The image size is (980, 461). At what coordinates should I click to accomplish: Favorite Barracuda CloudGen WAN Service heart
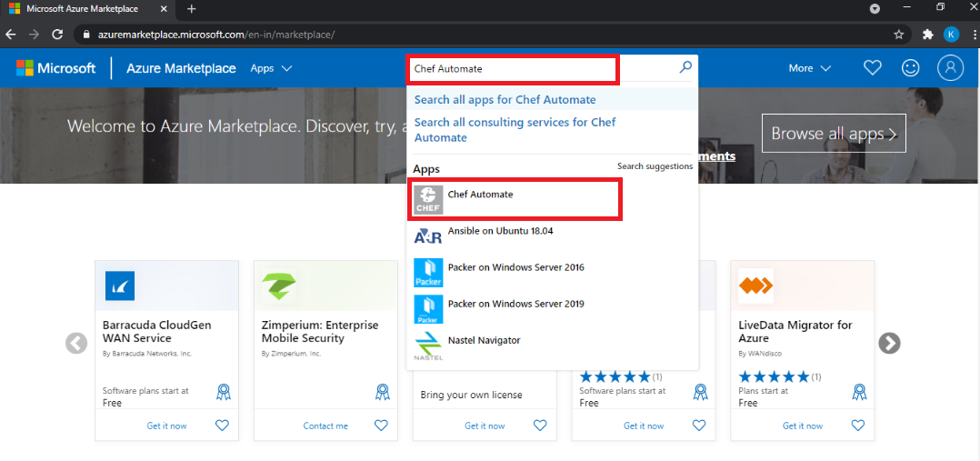coord(222,426)
